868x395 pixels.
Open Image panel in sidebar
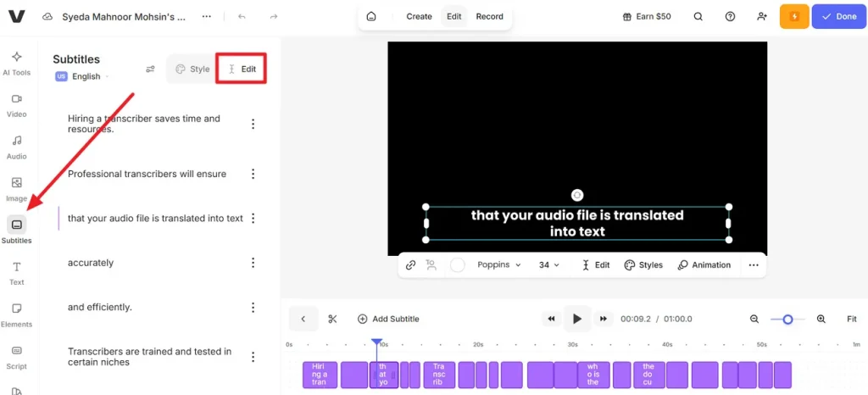pos(17,190)
